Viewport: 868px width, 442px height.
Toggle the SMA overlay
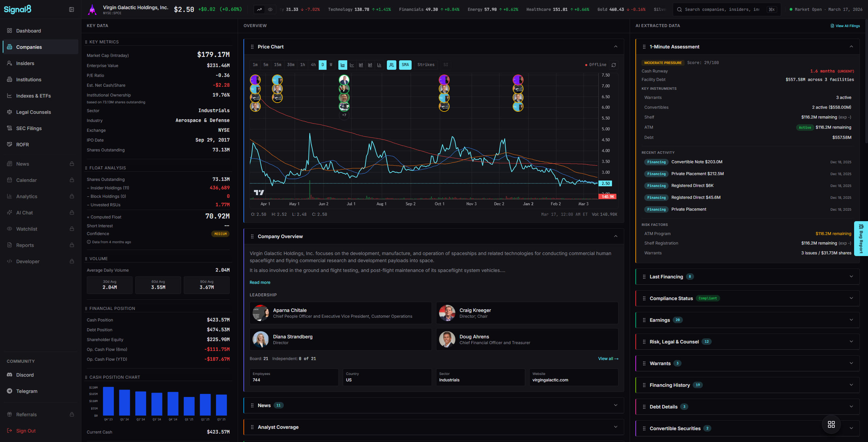[x=406, y=65]
